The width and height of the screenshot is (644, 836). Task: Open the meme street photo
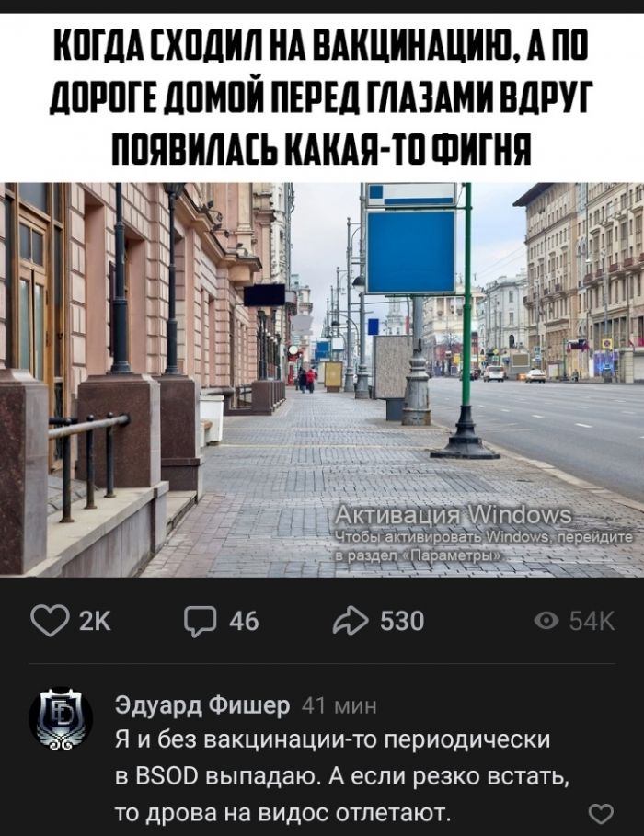pos(322,380)
